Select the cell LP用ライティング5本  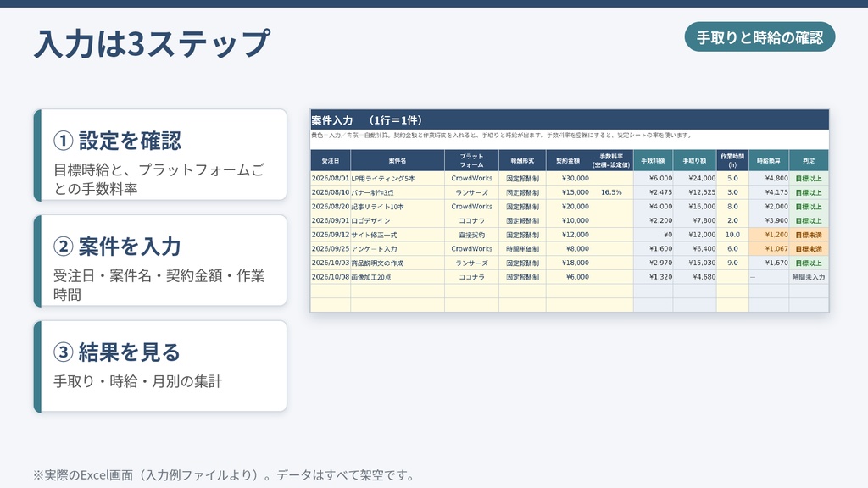coord(398,178)
